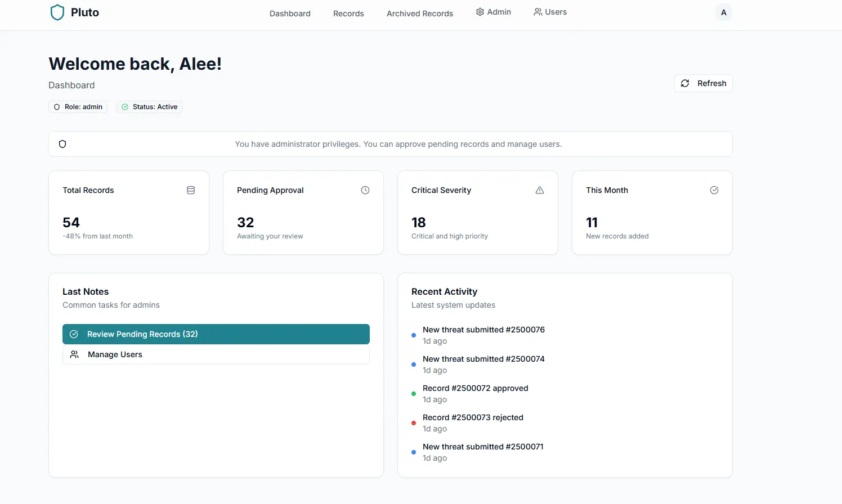Click the Status: Active badge
The width and height of the screenshot is (842, 504).
coord(149,106)
